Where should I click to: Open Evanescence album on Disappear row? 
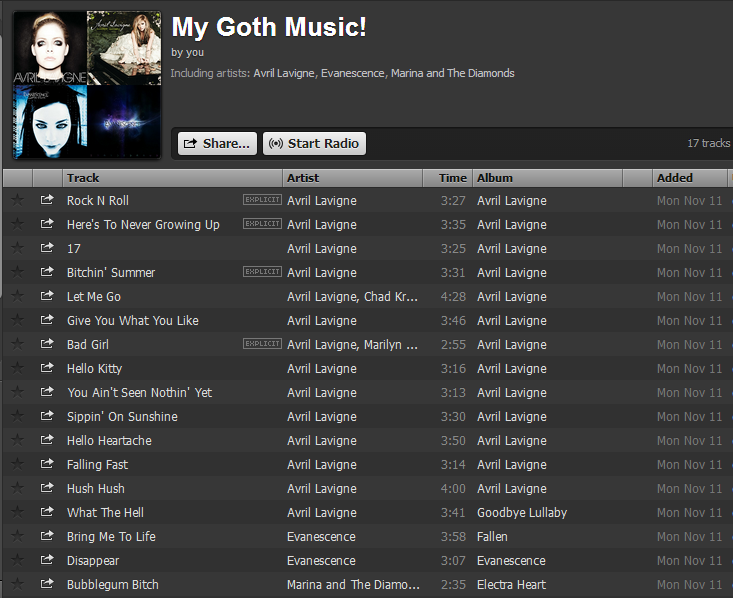point(511,561)
